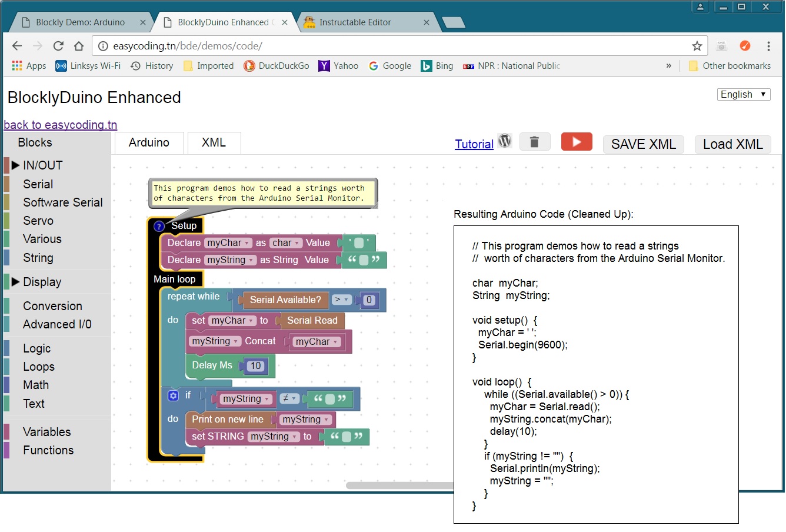Bookmark the page using the star icon
Viewport: 786px width, 532px height.
[697, 45]
